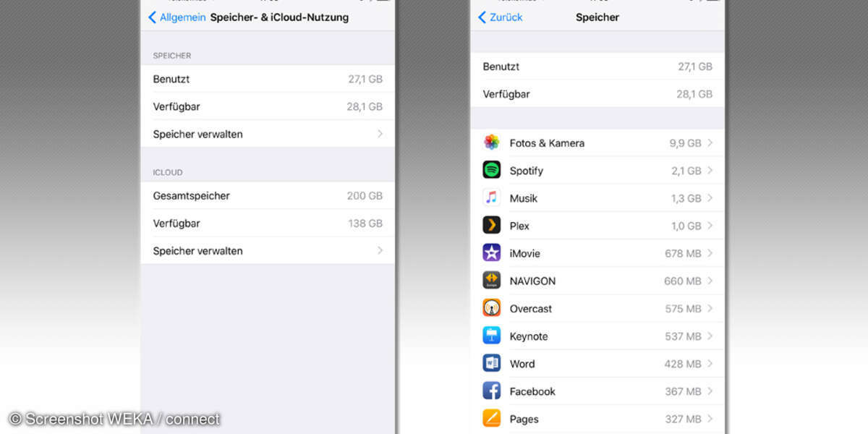This screenshot has height=434, width=868.
Task: Tap Benutzt in the left SPEICHER section
Action: pyautogui.click(x=171, y=79)
